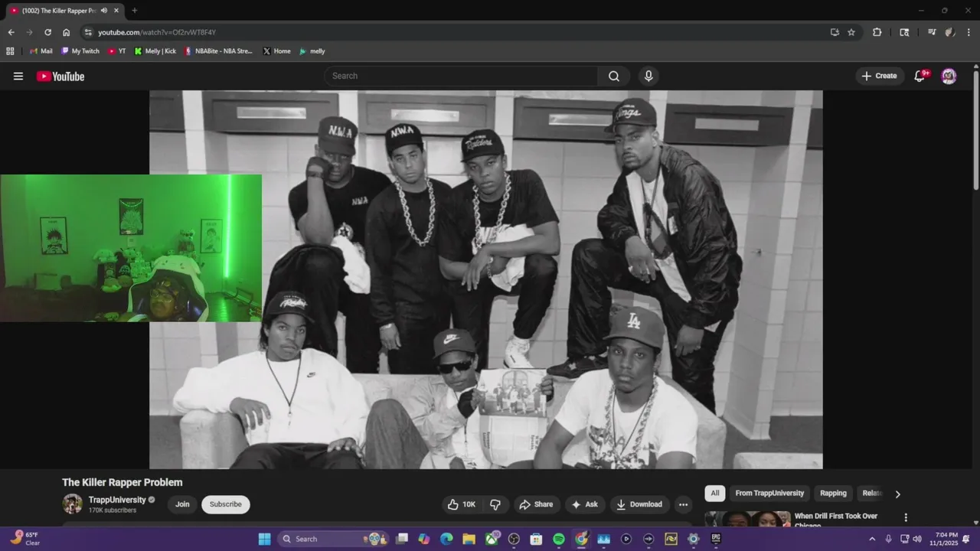Screen dimensions: 980x551
Task: Open TrappUniversity channel name link
Action: coord(117,500)
